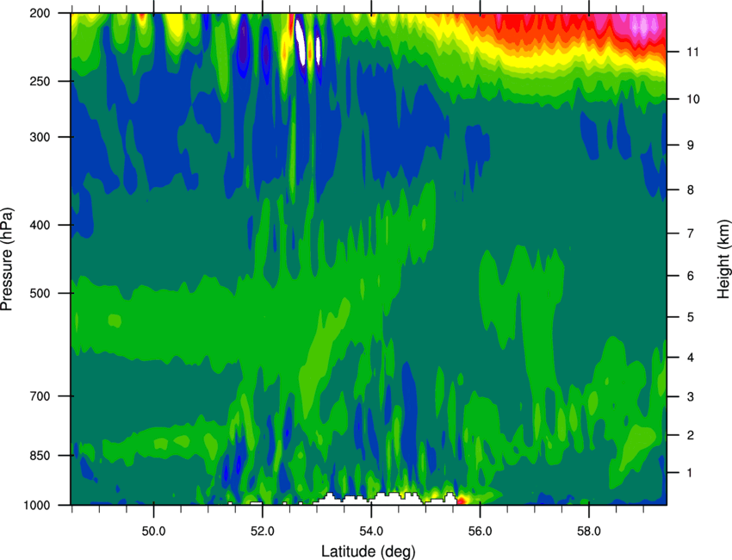
Task: Pick the 1 km height label
Action: [x=691, y=473]
